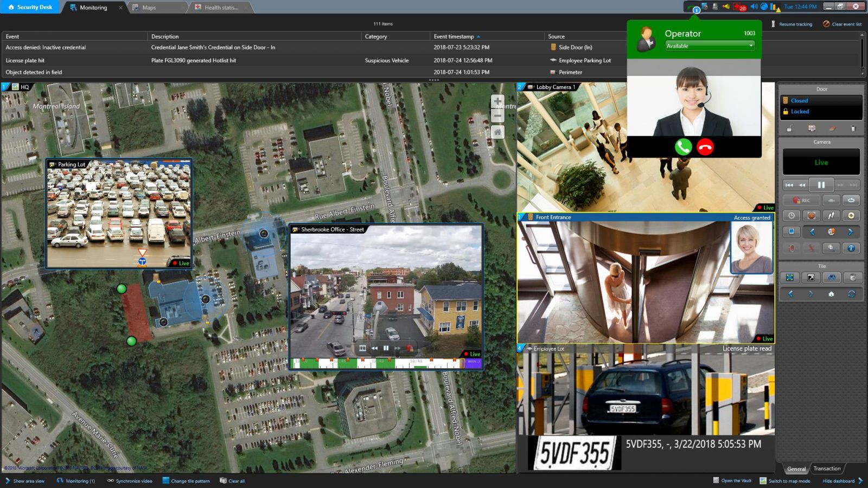Decline the call with red phone icon
The image size is (868, 488).
coord(705,147)
